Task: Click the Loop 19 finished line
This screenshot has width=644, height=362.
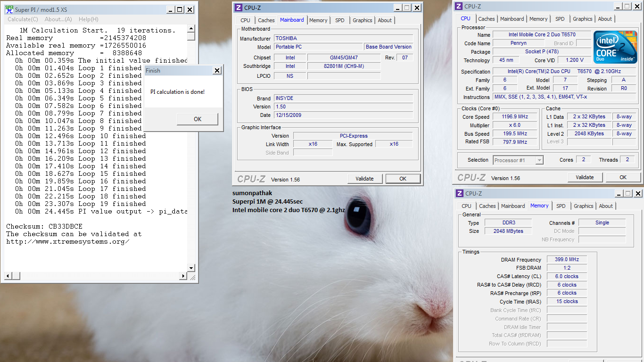Action: [81, 204]
